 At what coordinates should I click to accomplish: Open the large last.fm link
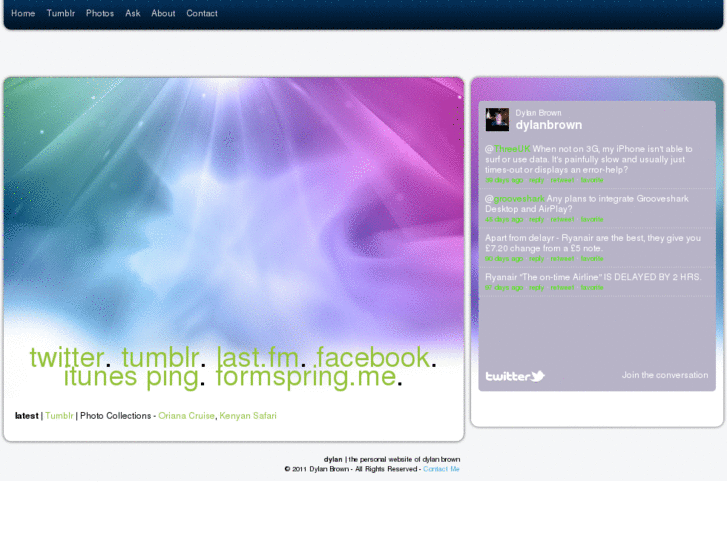click(x=258, y=358)
